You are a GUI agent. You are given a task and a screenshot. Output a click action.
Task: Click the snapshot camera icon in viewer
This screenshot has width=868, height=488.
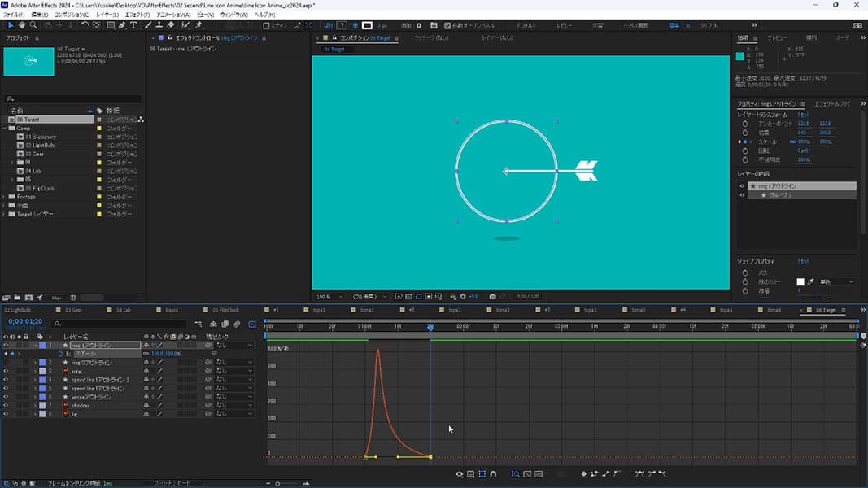[x=492, y=297]
